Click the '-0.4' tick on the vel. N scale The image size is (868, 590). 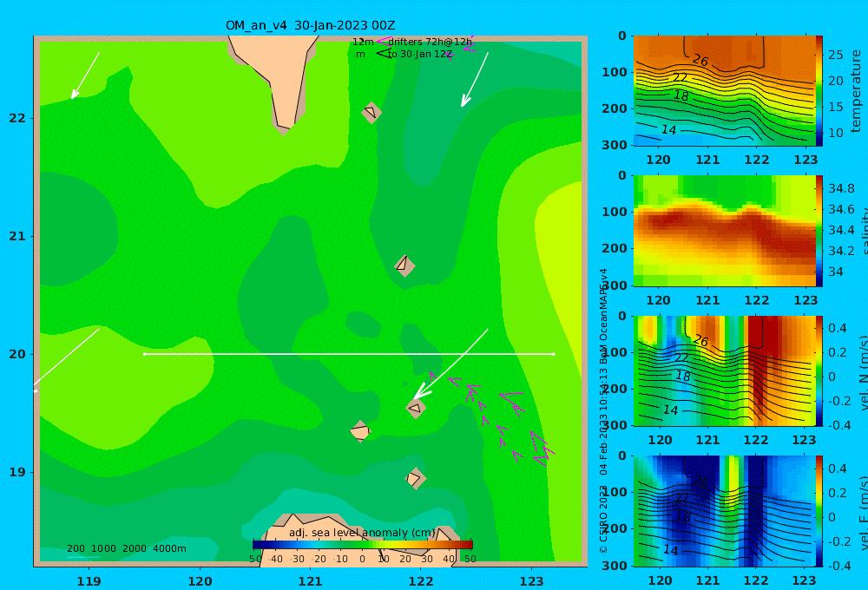click(x=839, y=425)
